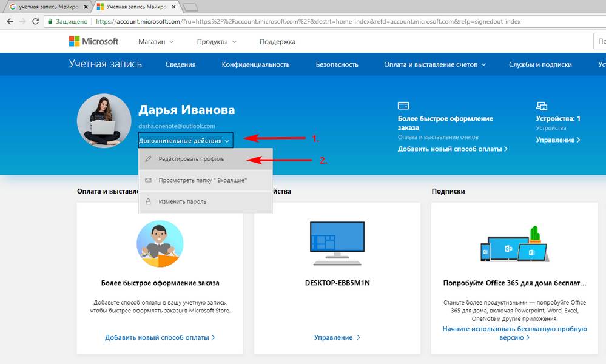Open the Сведения tab
Screen dimensions: 606x364
[181, 64]
